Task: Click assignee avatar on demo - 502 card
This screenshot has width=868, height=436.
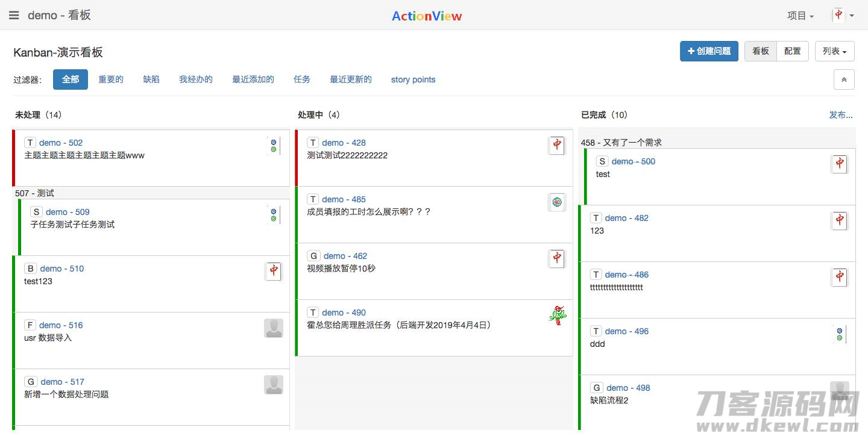Action: [x=274, y=146]
